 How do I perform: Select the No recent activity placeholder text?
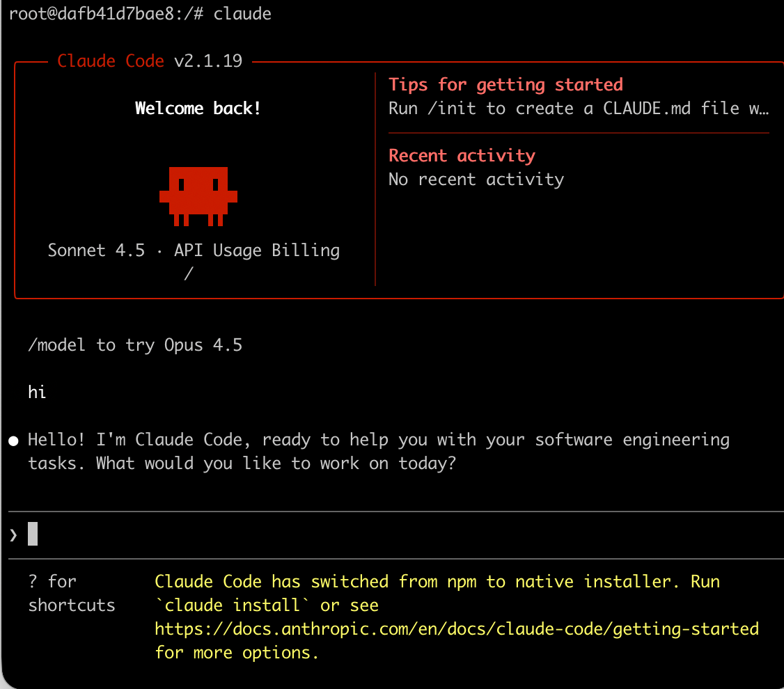(x=476, y=179)
